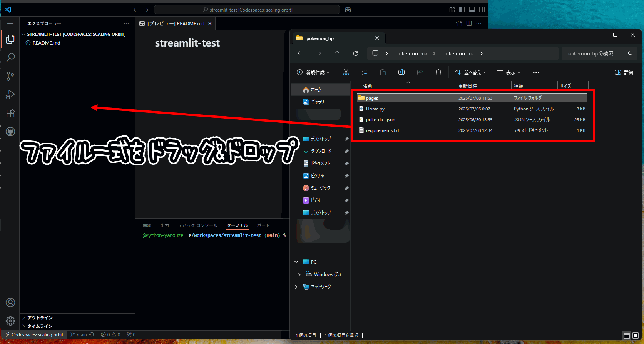Toggle the bottom panel in VS Code
The width and height of the screenshot is (644, 344).
472,10
